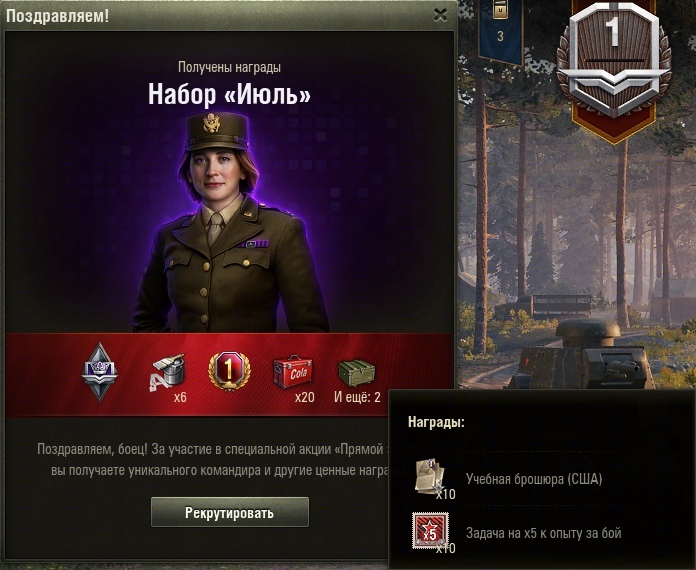Select the x5 experience stamp icon

[430, 530]
